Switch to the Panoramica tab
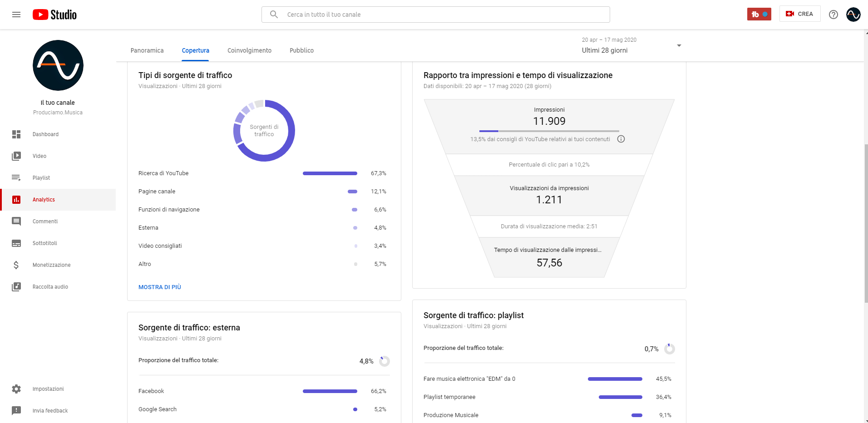 147,50
